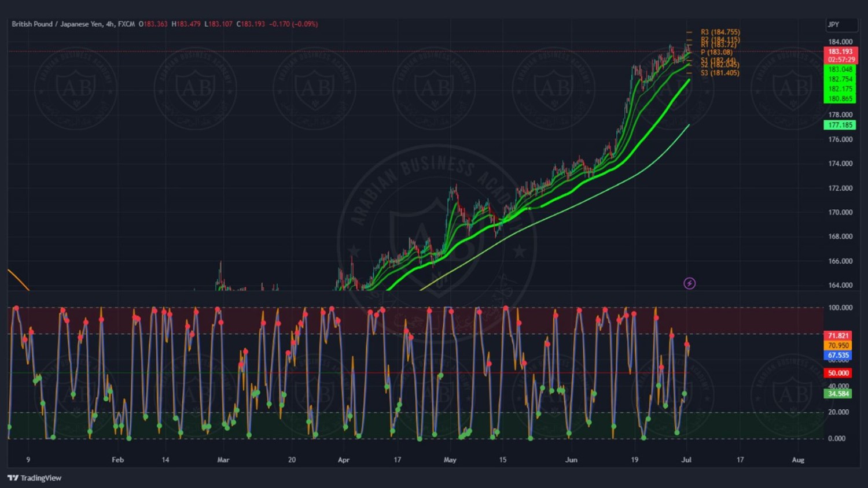Click the purple lightning bolt icon
This screenshot has width=868, height=488.
pos(689,283)
